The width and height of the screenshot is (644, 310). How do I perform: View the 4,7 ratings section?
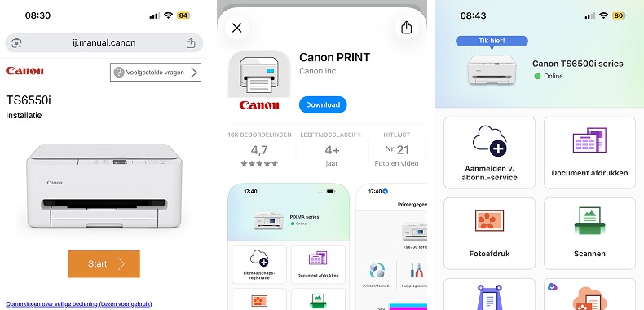point(259,149)
